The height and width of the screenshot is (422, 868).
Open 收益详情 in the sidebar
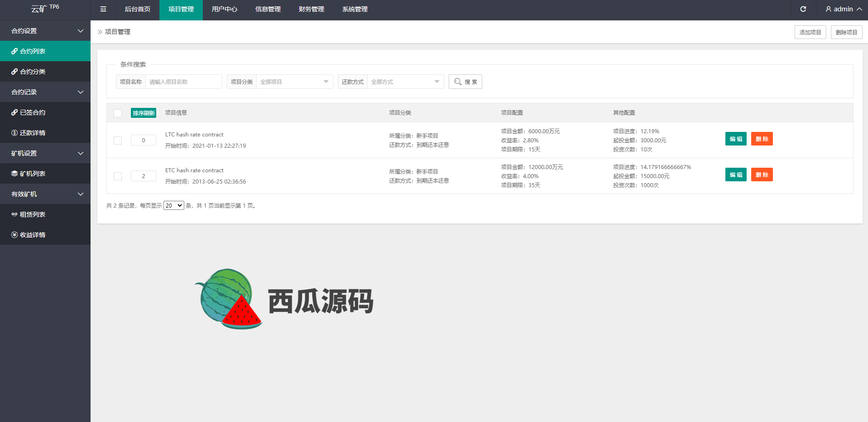[45, 235]
